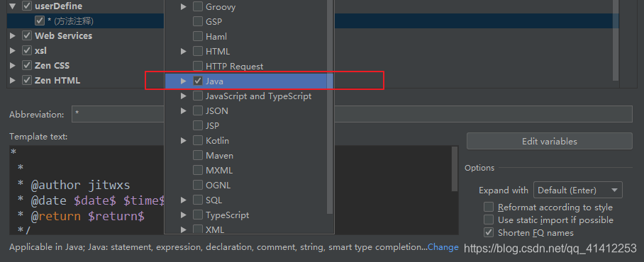Select the JSP context label

(212, 125)
